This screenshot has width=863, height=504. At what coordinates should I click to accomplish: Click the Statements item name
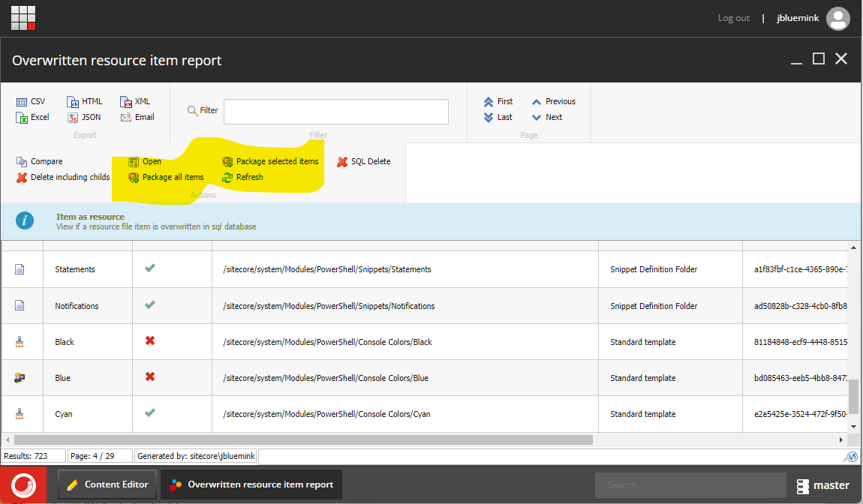pos(75,269)
